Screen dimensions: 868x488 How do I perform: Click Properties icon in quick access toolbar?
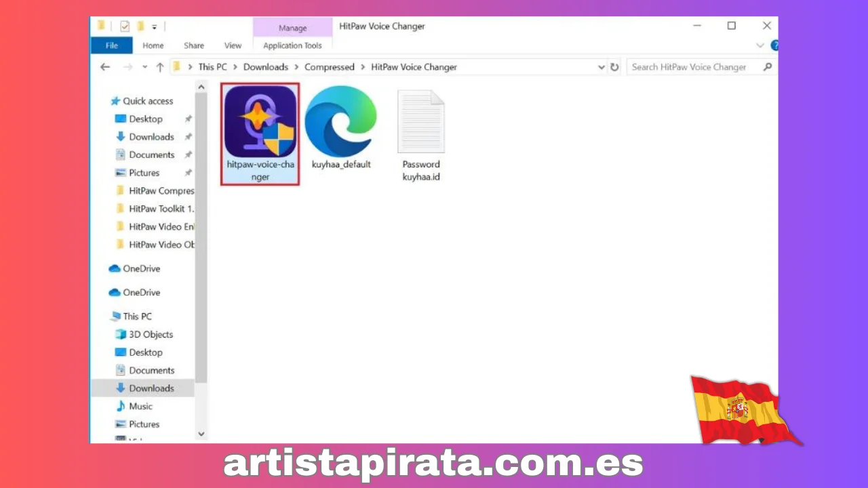point(125,26)
